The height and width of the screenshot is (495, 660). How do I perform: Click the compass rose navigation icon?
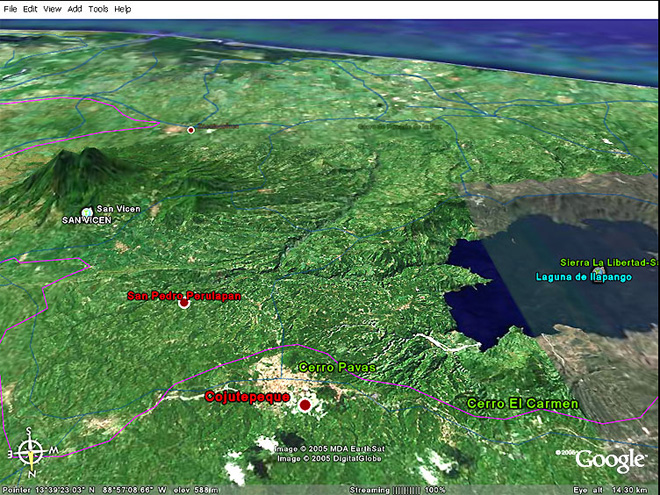[31, 451]
